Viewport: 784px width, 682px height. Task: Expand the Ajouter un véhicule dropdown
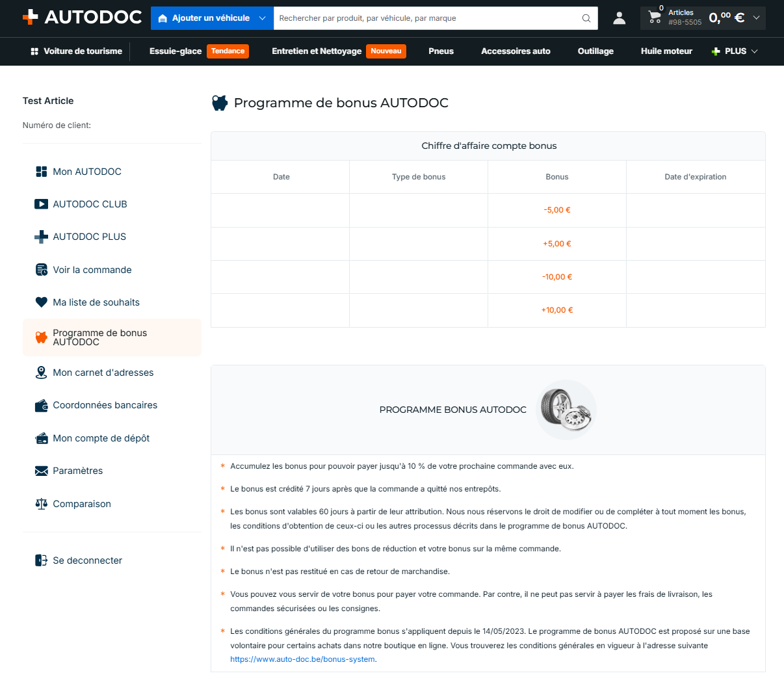tap(262, 18)
